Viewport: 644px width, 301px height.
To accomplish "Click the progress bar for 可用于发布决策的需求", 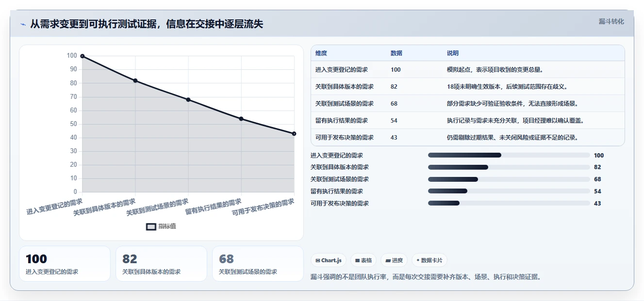I will (x=509, y=204).
